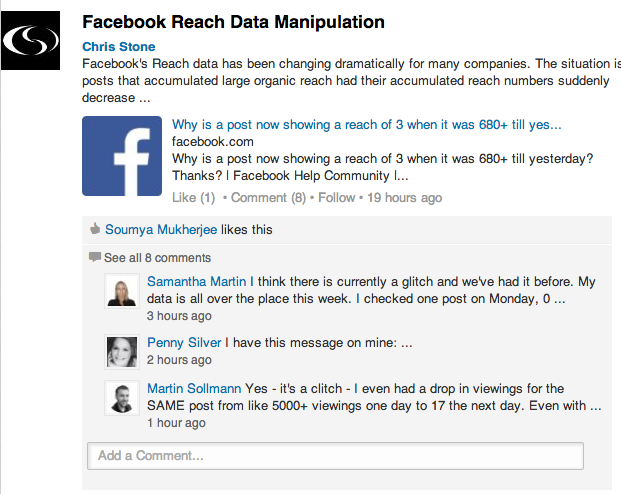Open Penny Silver's profile photo

coord(122,352)
